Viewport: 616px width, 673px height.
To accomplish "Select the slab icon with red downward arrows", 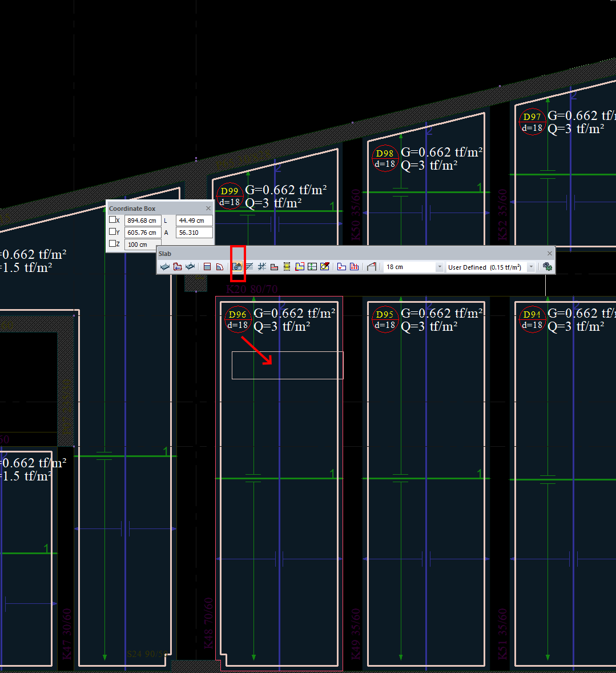I will (x=354, y=267).
